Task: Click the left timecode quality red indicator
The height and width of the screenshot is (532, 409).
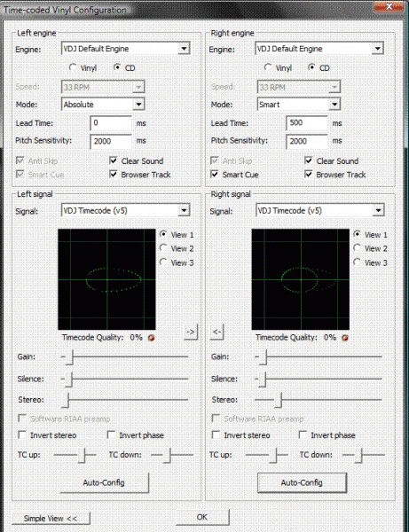Action: click(152, 338)
